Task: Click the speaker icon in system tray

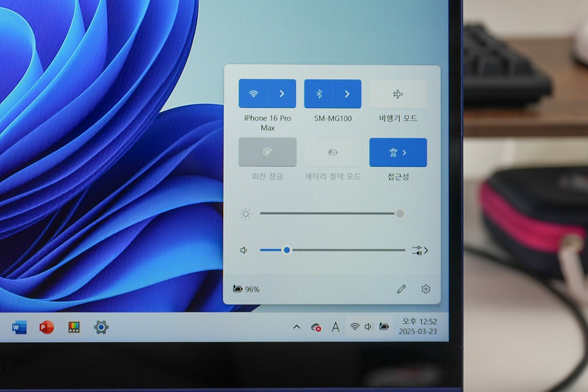Action: [x=368, y=327]
